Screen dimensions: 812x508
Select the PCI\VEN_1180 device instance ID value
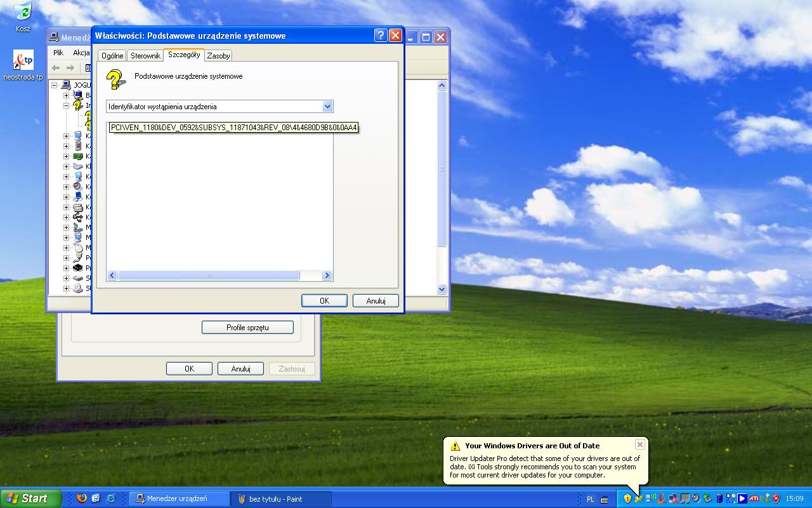pos(234,128)
